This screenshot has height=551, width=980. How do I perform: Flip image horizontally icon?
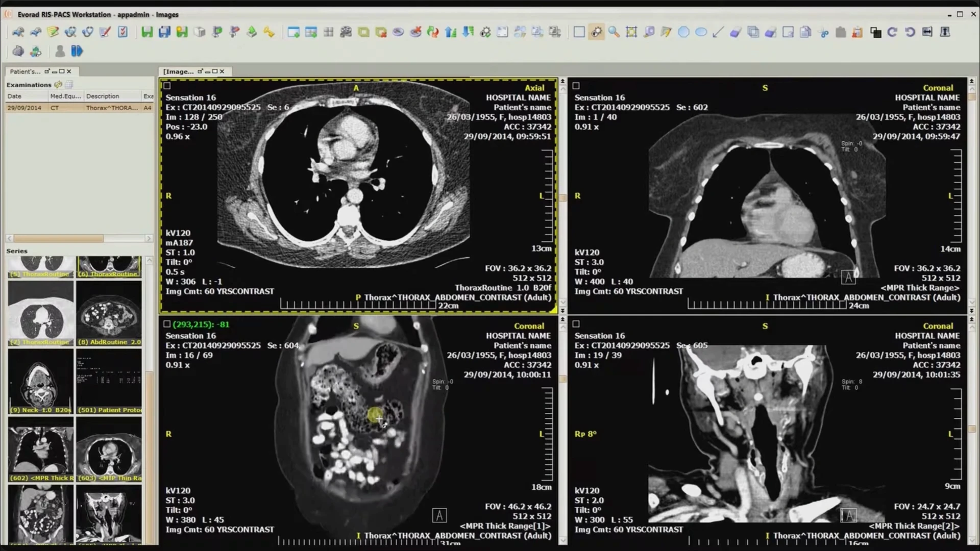pos(927,32)
